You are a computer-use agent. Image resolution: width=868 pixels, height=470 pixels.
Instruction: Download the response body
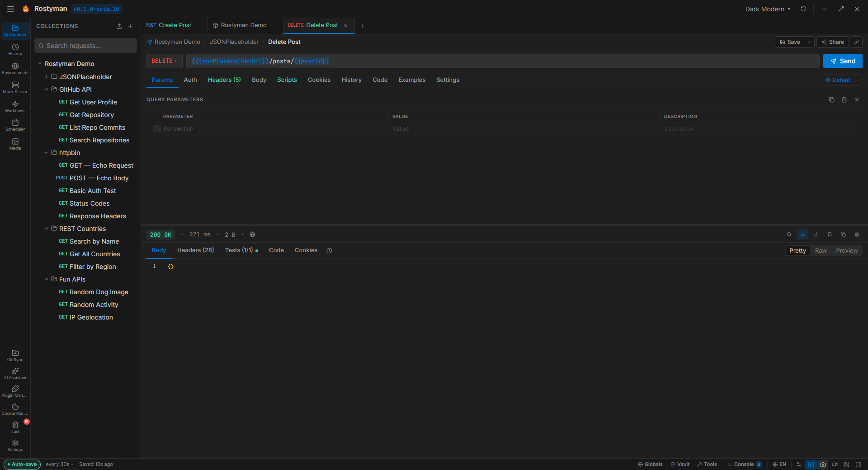pos(816,235)
